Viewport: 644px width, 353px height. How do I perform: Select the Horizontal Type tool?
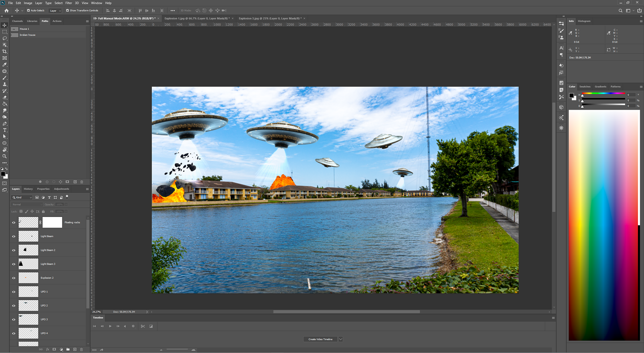pos(5,130)
